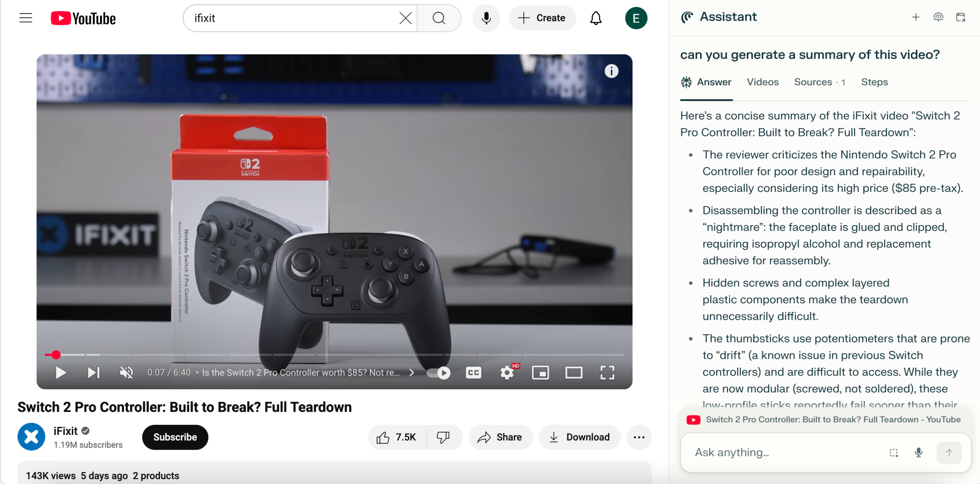The width and height of the screenshot is (980, 484).
Task: Switch to theater mode view
Action: tap(574, 372)
